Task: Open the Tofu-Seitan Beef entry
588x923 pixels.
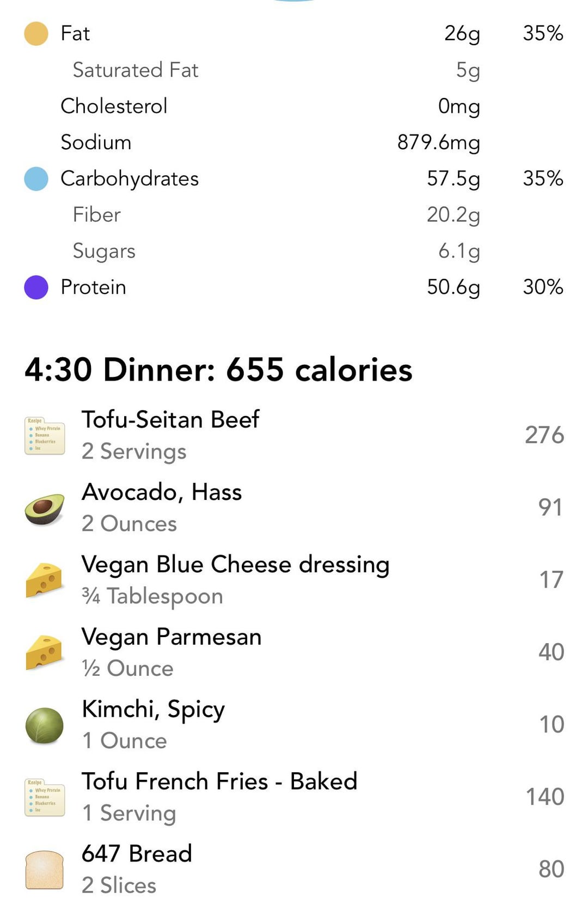Action: pos(170,420)
